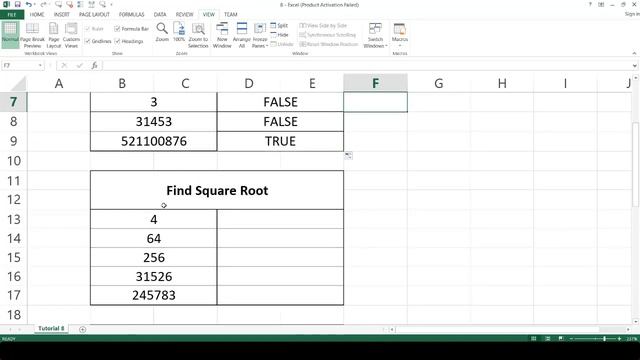Open a New Window
This screenshot has width=640, height=360.
coord(222,35)
